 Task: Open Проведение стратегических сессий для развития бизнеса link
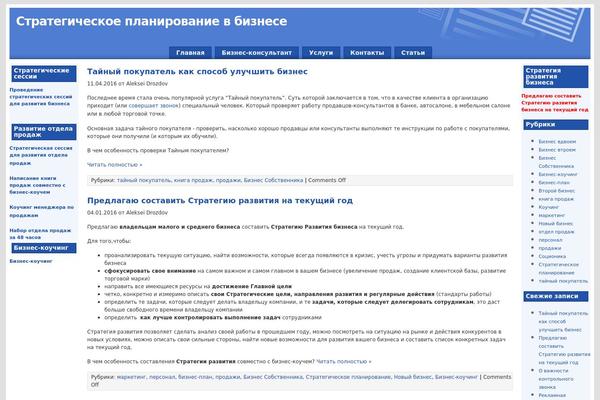pos(41,97)
